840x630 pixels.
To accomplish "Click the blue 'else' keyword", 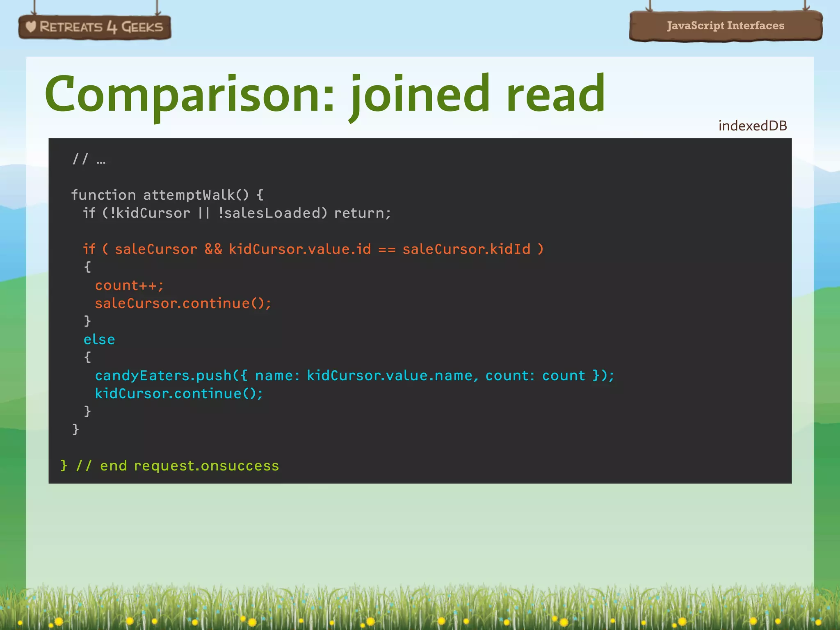I will pos(99,339).
